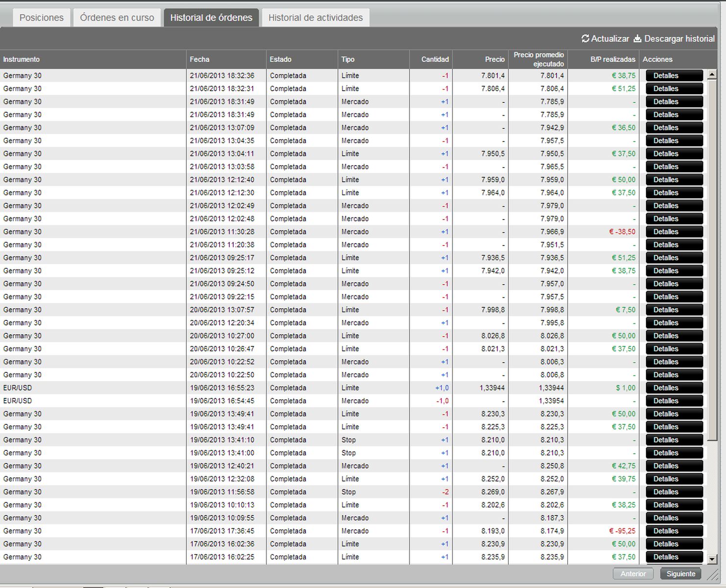Open the Órdenes en curso tab
The width and height of the screenshot is (726, 588).
coord(117,18)
